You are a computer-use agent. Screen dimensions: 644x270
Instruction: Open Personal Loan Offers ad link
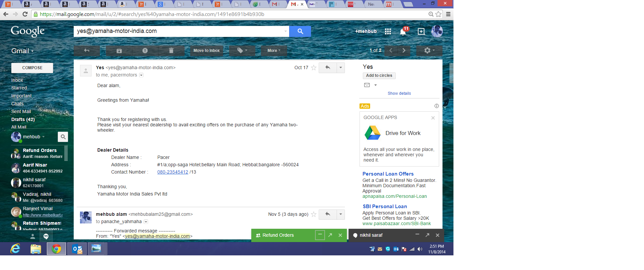pos(388,174)
